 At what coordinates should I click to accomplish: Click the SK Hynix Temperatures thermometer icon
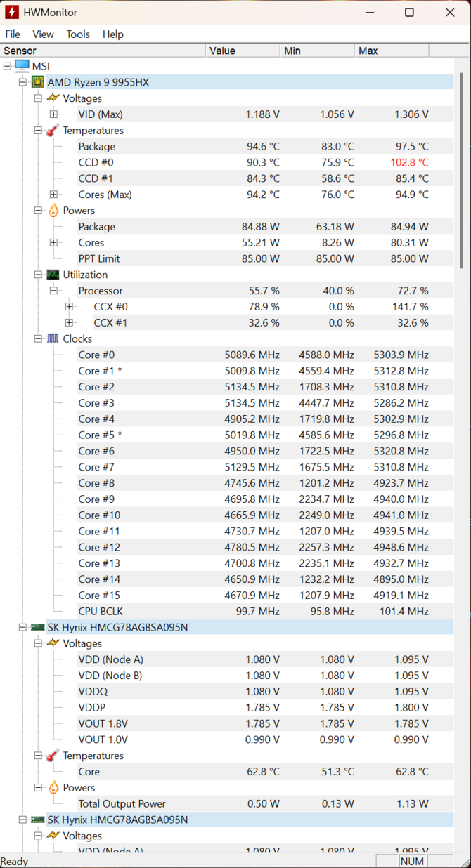pyautogui.click(x=53, y=756)
